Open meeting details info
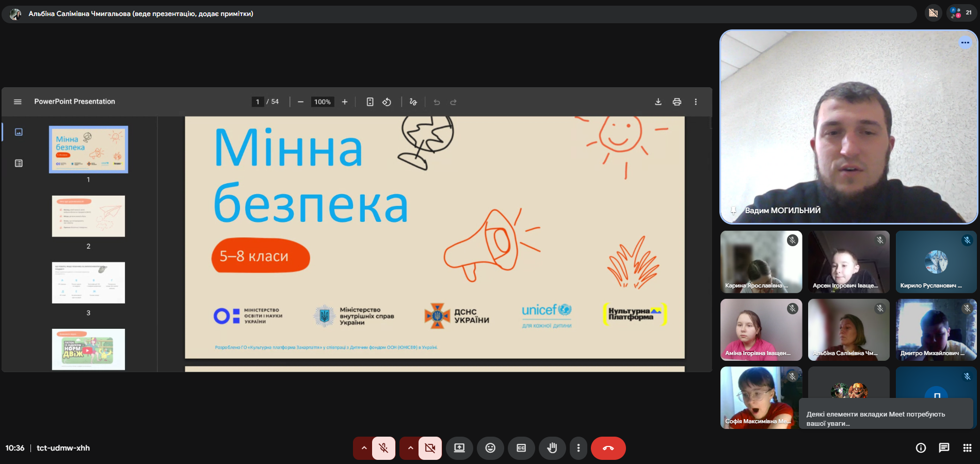Viewport: 980px width, 464px height. (921, 448)
